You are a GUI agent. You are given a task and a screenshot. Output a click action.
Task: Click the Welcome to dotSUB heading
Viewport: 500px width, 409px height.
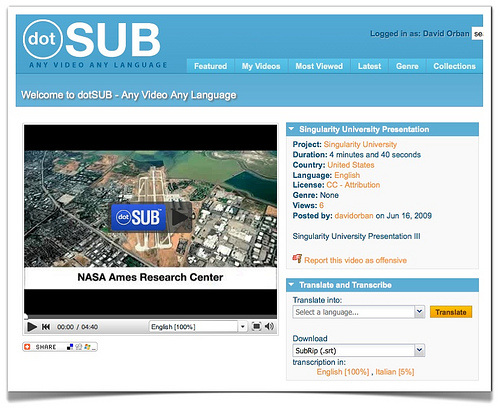(x=129, y=95)
